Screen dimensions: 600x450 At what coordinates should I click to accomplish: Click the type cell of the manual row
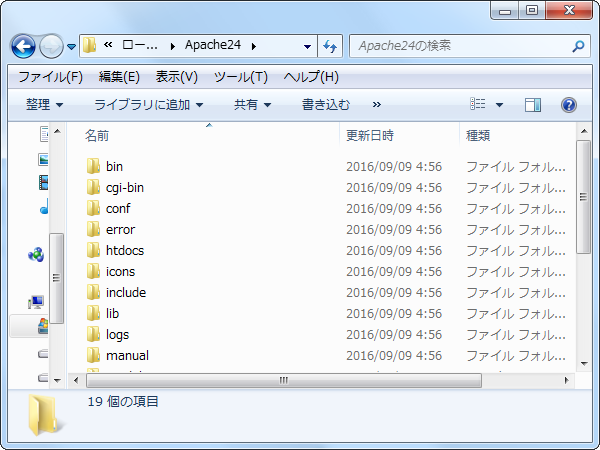(x=516, y=355)
